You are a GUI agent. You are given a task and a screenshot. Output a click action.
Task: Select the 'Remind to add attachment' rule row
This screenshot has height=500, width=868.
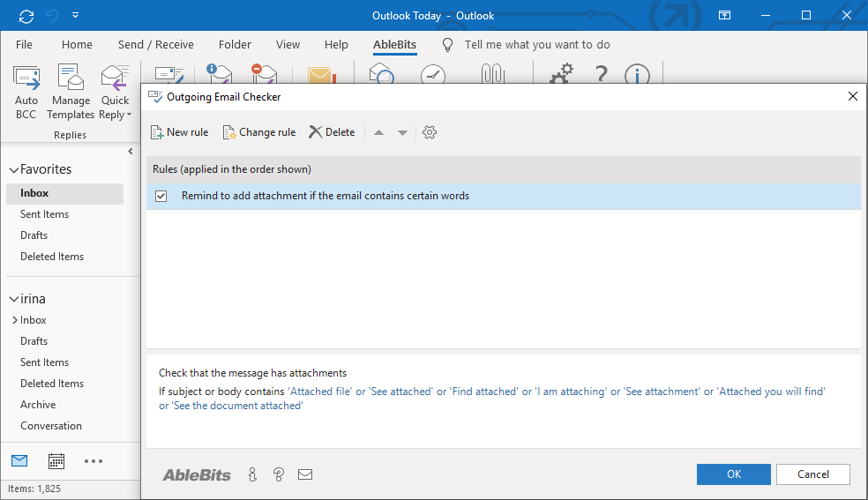(503, 196)
